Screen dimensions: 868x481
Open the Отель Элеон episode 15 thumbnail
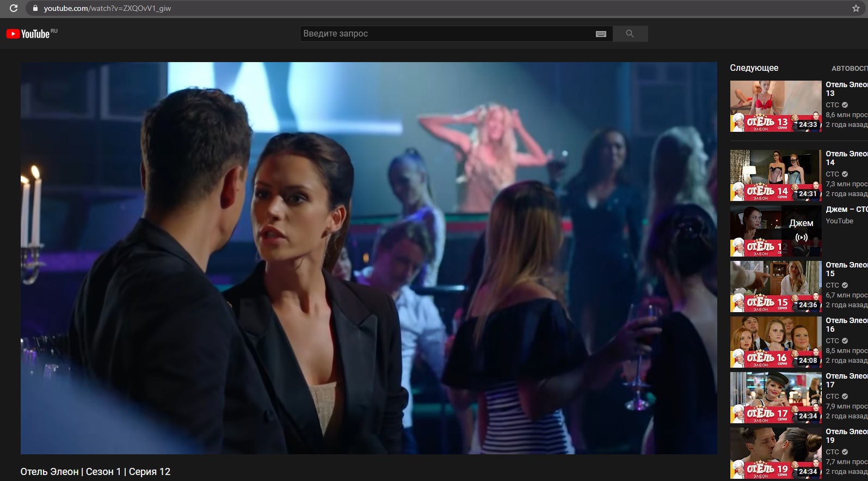coord(775,287)
